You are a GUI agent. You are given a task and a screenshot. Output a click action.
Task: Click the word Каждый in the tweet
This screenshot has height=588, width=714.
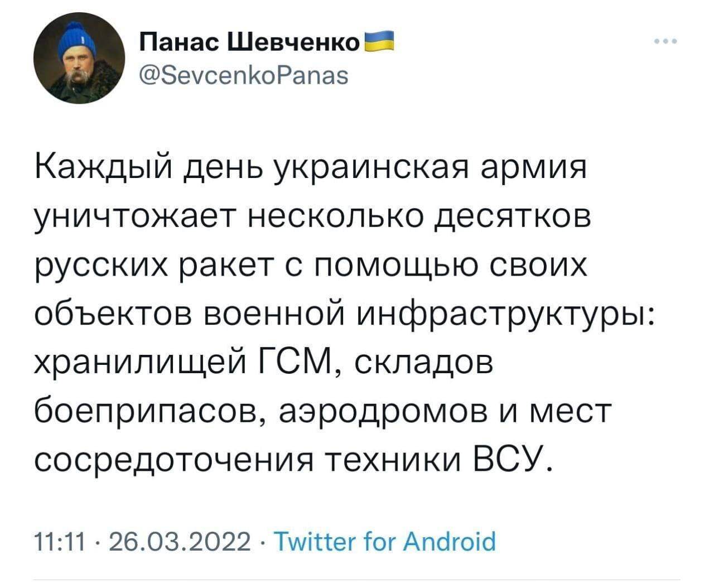104,168
